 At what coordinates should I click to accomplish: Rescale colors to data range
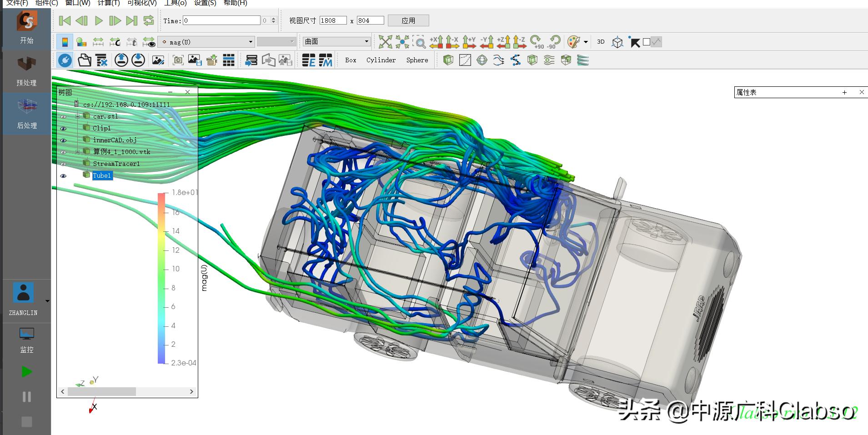point(98,42)
